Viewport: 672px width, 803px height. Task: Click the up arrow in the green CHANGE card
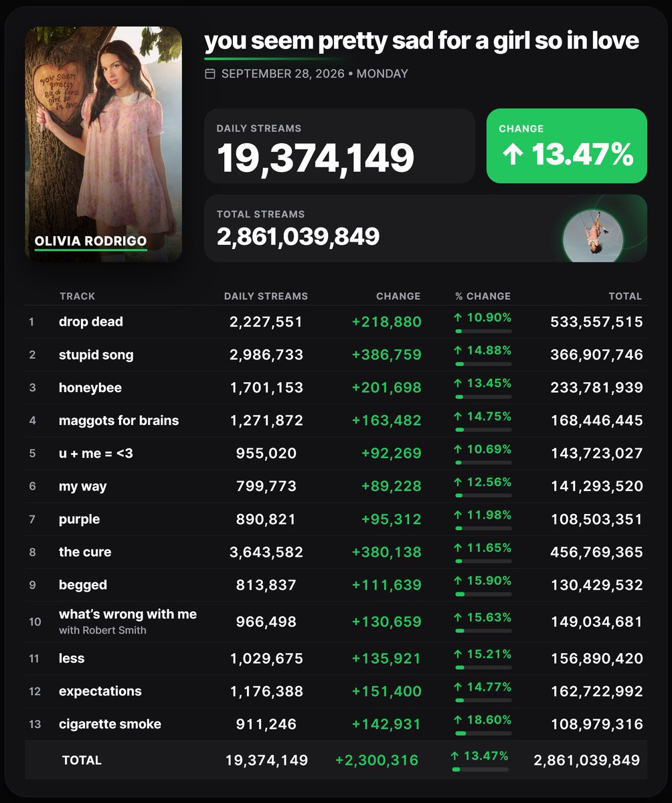tap(512, 155)
